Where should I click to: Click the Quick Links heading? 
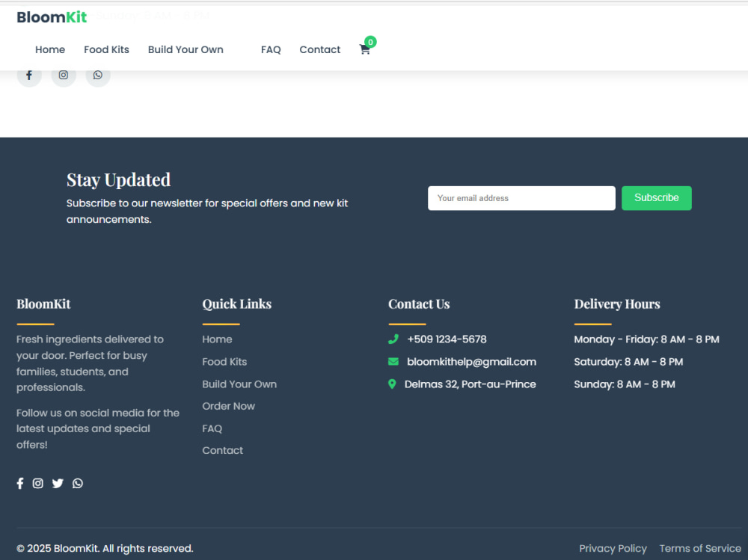tap(236, 304)
